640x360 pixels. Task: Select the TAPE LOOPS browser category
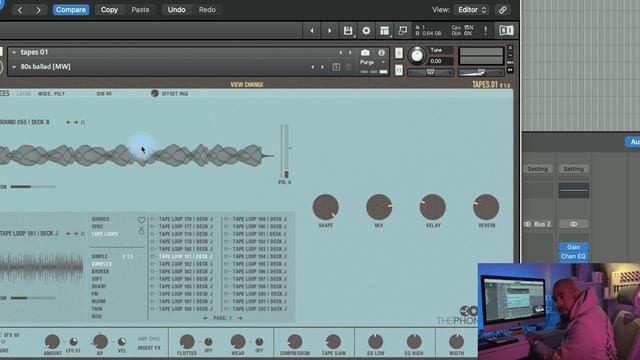[105, 234]
